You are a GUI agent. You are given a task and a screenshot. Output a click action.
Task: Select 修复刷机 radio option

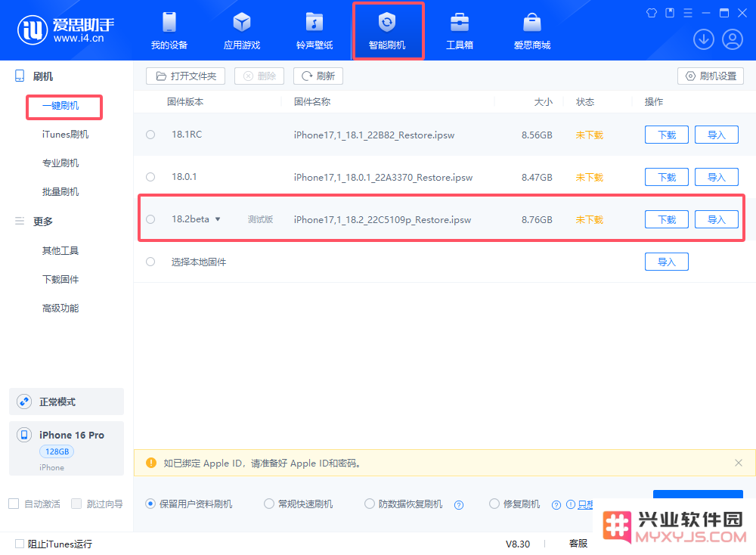[x=494, y=504]
